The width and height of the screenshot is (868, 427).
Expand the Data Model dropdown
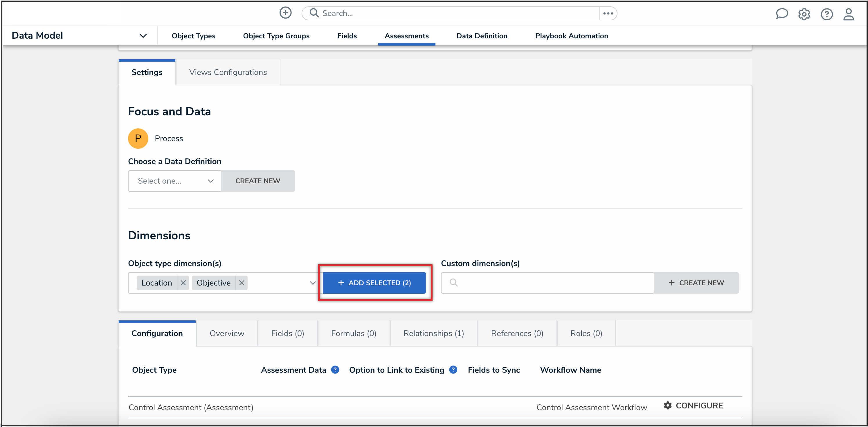[143, 36]
